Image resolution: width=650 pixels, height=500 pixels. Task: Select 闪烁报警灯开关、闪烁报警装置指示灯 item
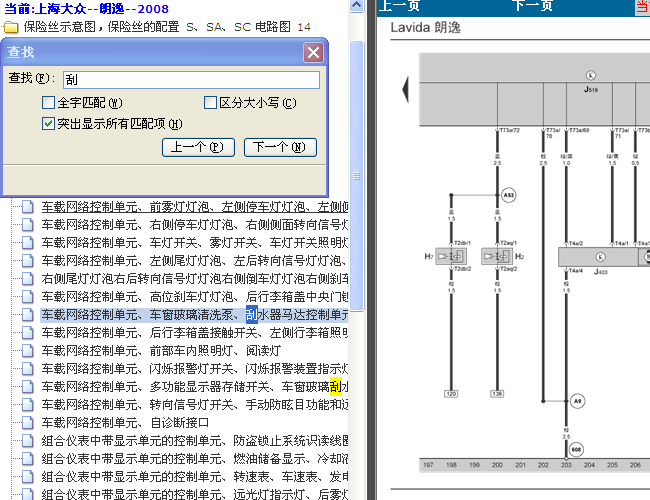click(x=194, y=369)
